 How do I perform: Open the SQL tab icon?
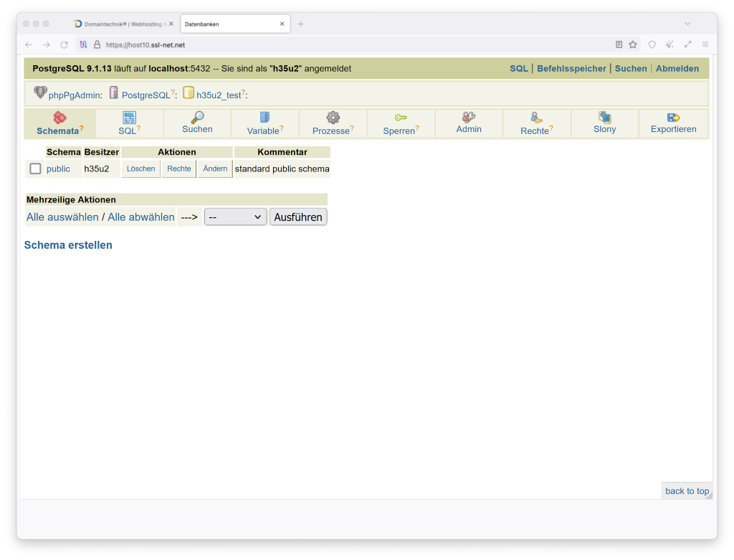tap(129, 118)
